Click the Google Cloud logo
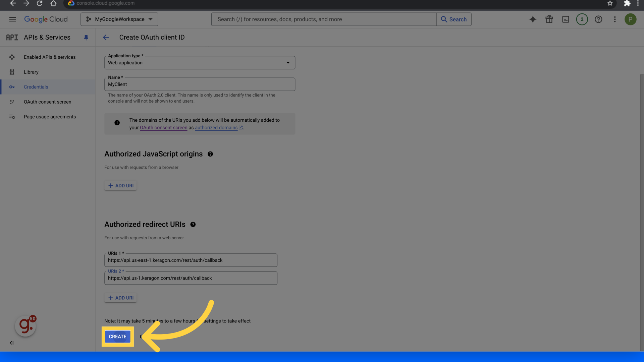 (x=46, y=19)
